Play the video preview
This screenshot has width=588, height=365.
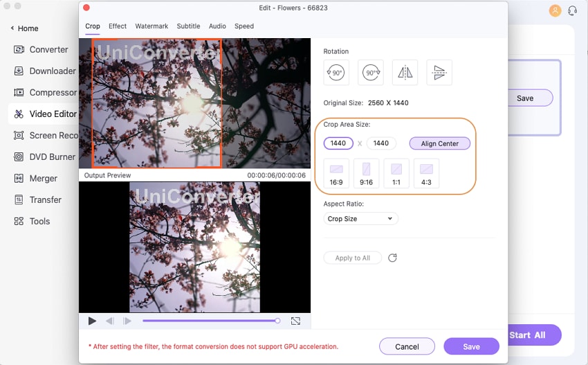coord(92,321)
